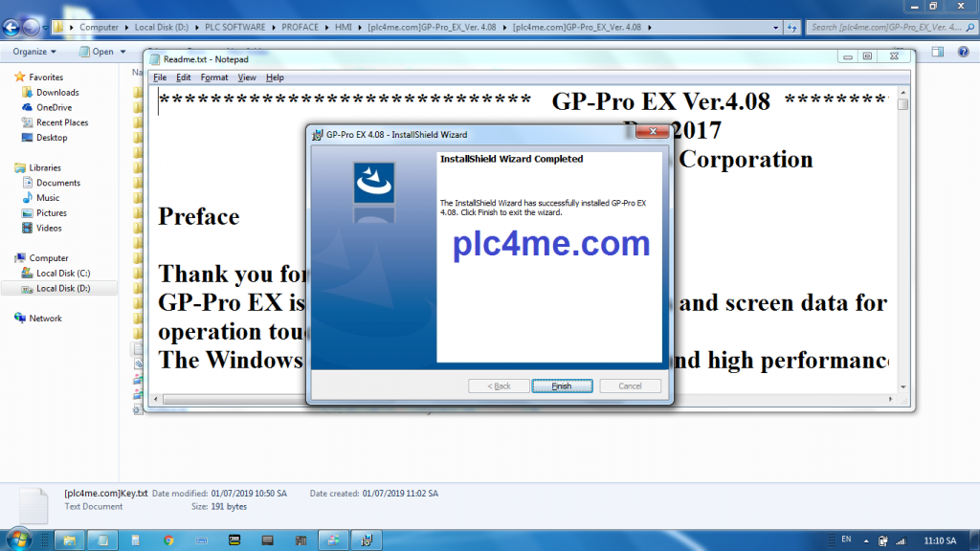
Task: Open Recent Places in Favorites
Action: click(x=62, y=122)
